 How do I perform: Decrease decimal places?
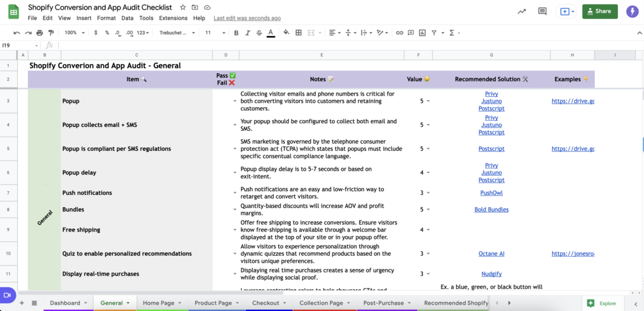point(117,33)
